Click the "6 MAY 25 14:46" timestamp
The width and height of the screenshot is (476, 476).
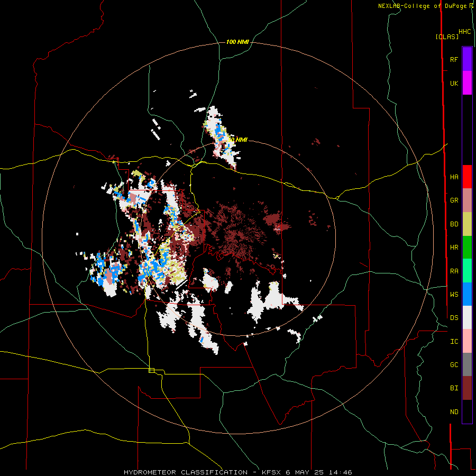coord(319,472)
